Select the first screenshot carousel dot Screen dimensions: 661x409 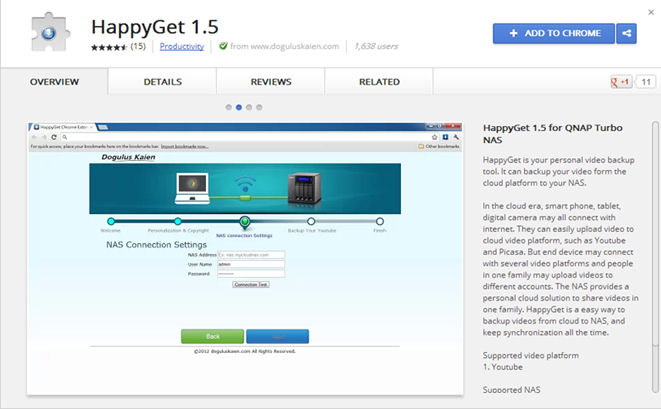click(228, 107)
